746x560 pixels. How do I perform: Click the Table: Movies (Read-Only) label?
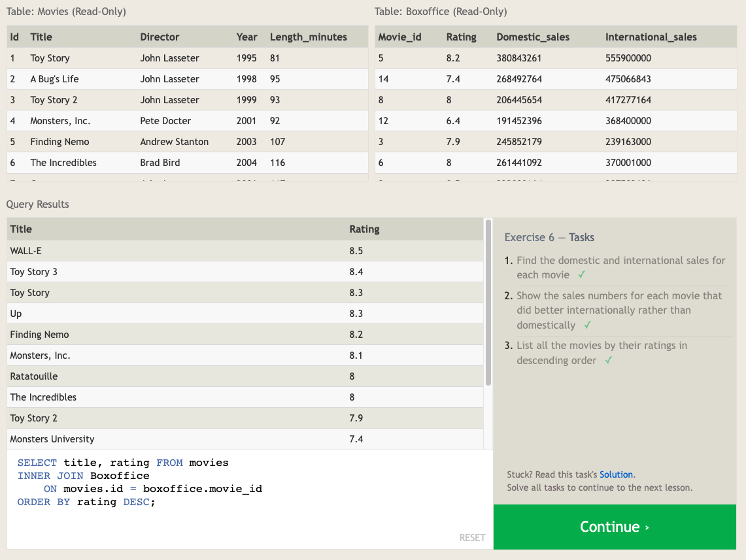coord(66,11)
